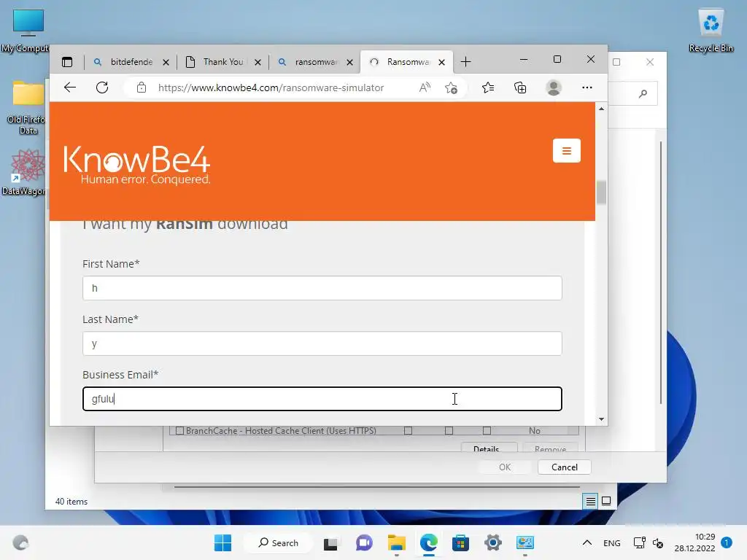This screenshot has width=747, height=560.
Task: Open muted volume icon in system tray
Action: click(x=658, y=542)
